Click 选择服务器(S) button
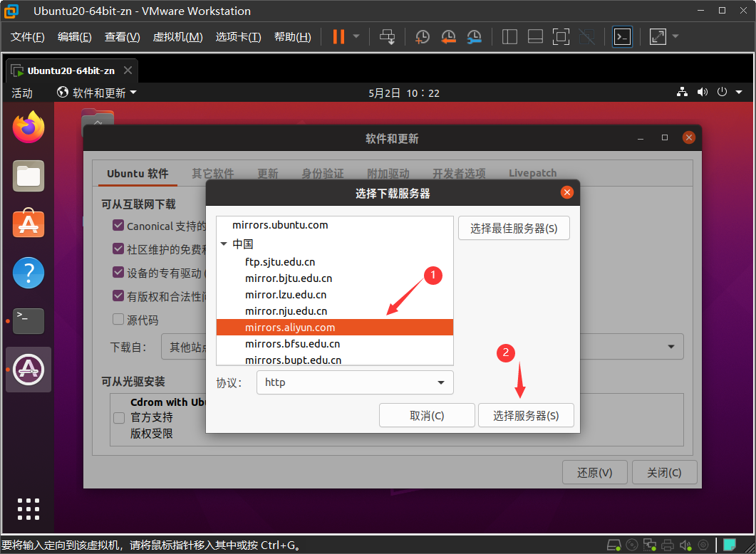The image size is (756, 554). (x=526, y=416)
